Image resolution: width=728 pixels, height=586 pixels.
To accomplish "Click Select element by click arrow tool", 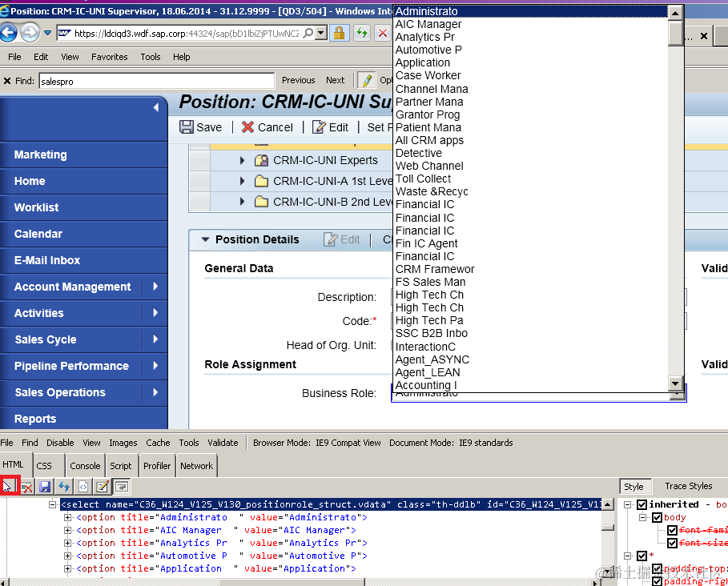I will tap(8, 486).
